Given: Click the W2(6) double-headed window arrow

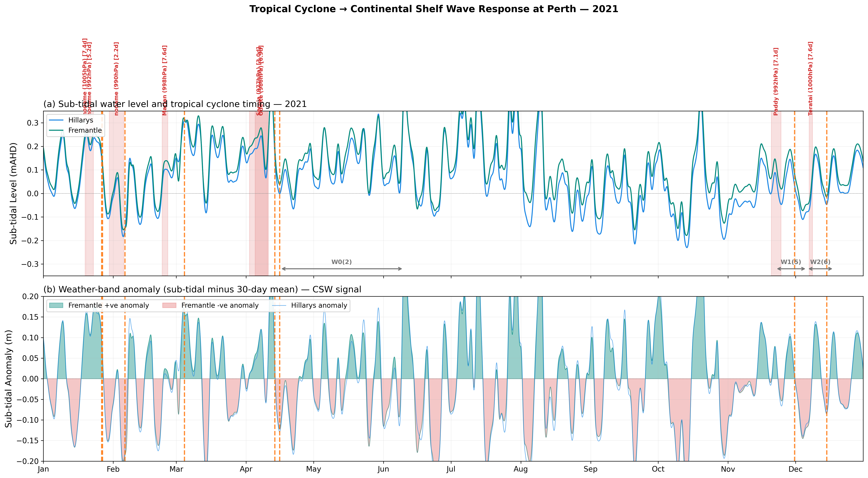Looking at the screenshot, I should [x=820, y=269].
